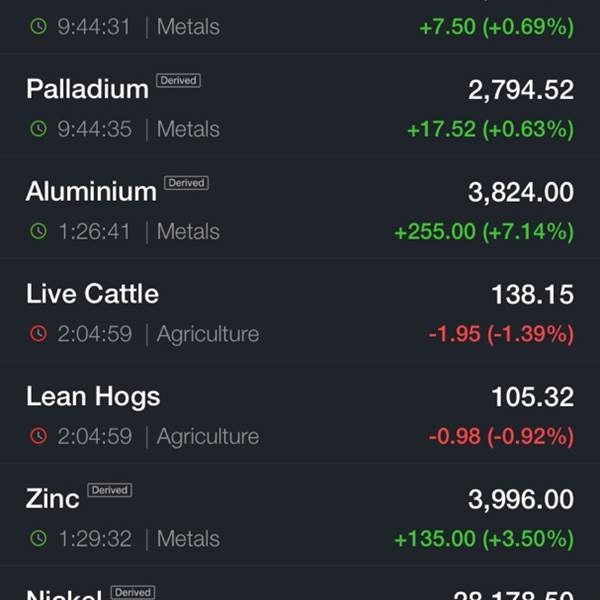Select Palladium price 2,794.52

pos(521,90)
